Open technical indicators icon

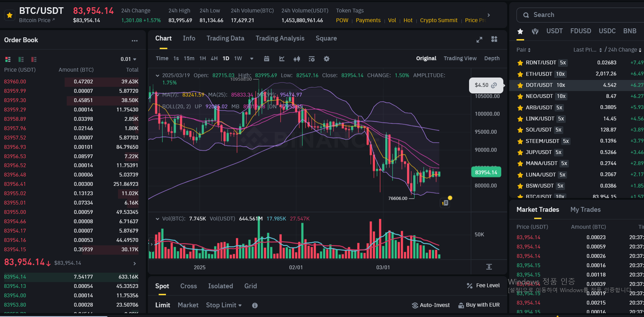point(312,59)
